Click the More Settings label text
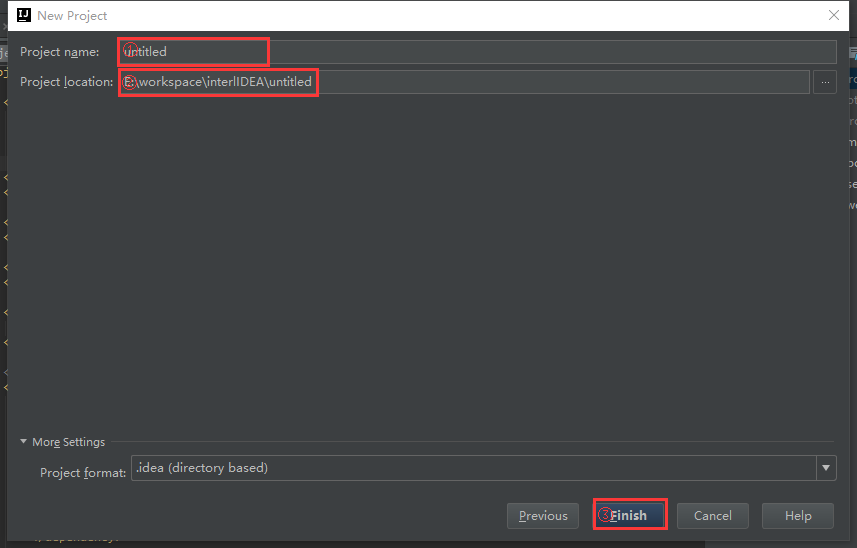857x548 pixels. click(x=68, y=442)
